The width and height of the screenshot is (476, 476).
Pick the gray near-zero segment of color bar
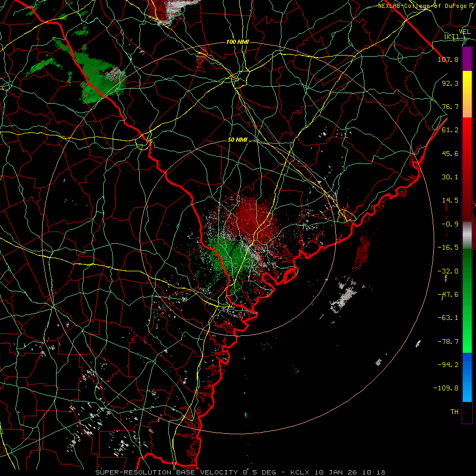click(467, 235)
